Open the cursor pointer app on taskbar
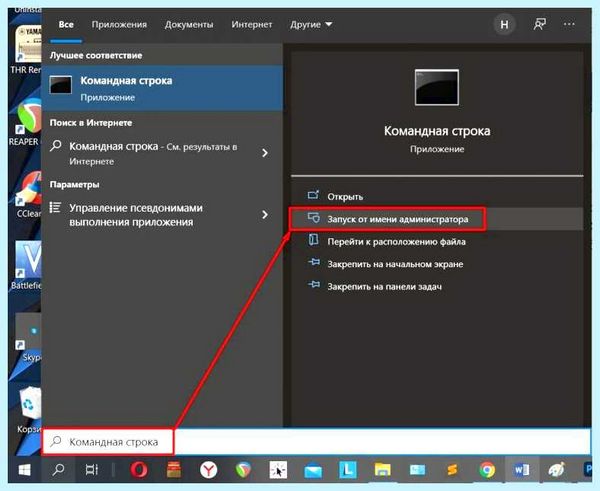Image resolution: width=600 pixels, height=491 pixels. click(x=278, y=470)
